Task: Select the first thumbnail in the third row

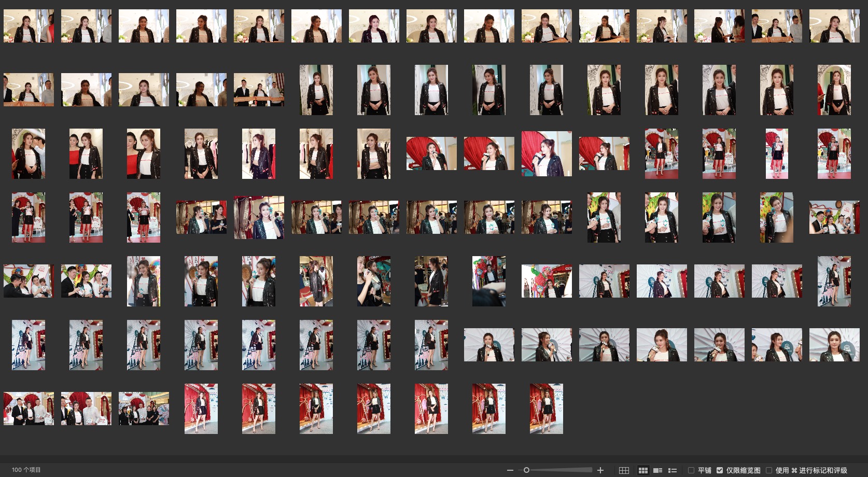Action: pyautogui.click(x=29, y=153)
